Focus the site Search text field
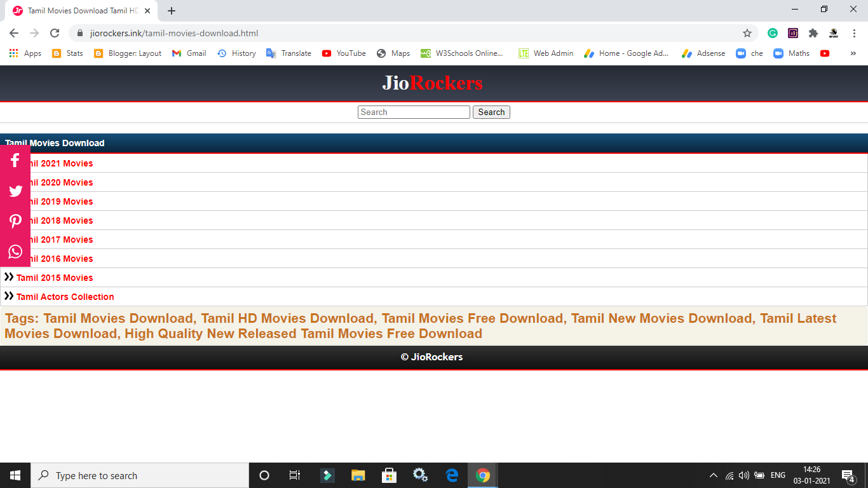 [x=414, y=112]
